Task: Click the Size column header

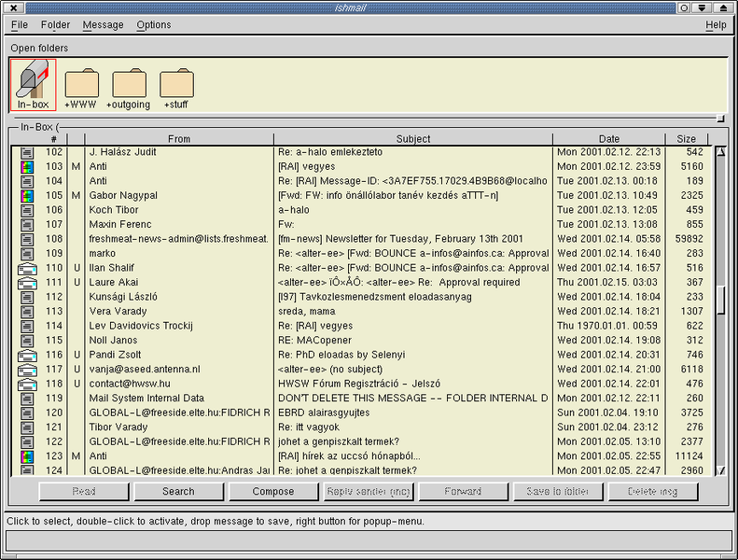Action: tap(687, 139)
